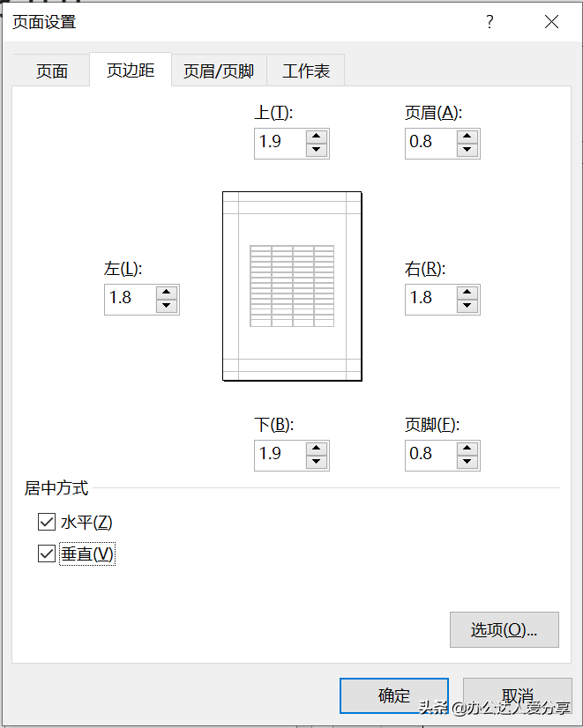Image resolution: width=583 pixels, height=728 pixels.
Task: Switch to the 页面 tab
Action: pos(51,71)
